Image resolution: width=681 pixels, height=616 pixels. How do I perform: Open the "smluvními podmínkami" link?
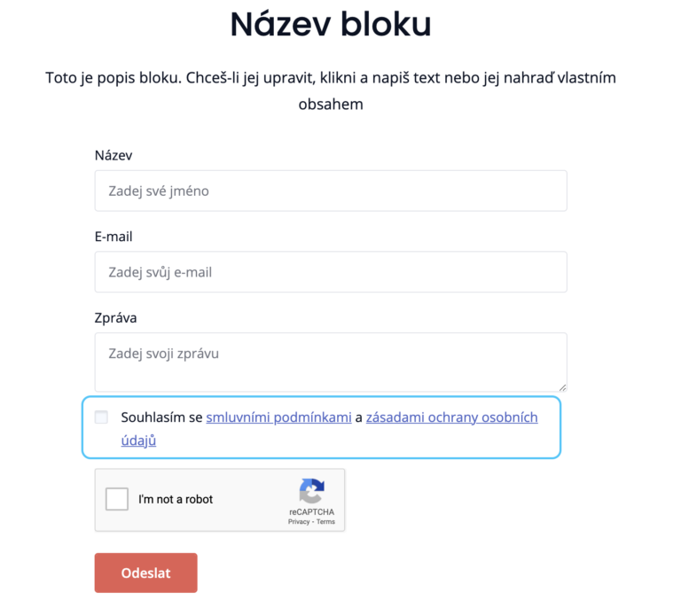click(278, 417)
